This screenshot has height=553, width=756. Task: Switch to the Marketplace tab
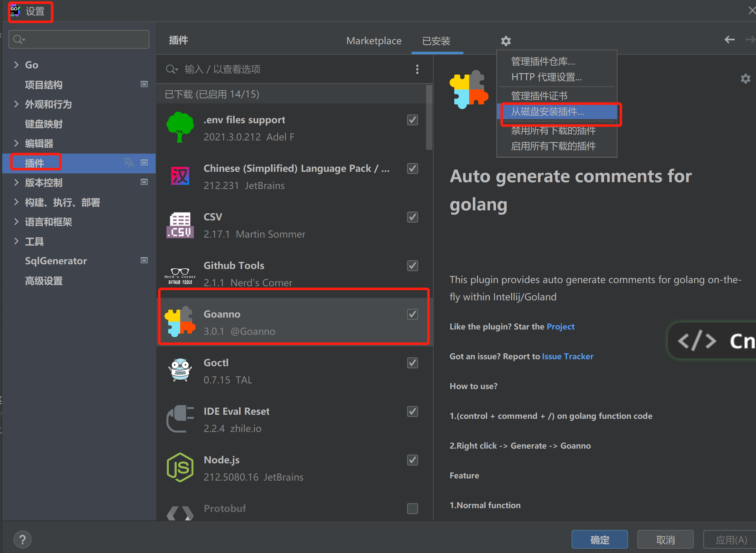click(x=374, y=41)
